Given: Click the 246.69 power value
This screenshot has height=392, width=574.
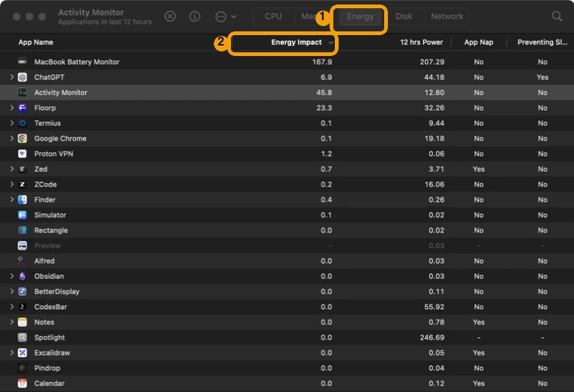Looking at the screenshot, I should click(x=432, y=337).
